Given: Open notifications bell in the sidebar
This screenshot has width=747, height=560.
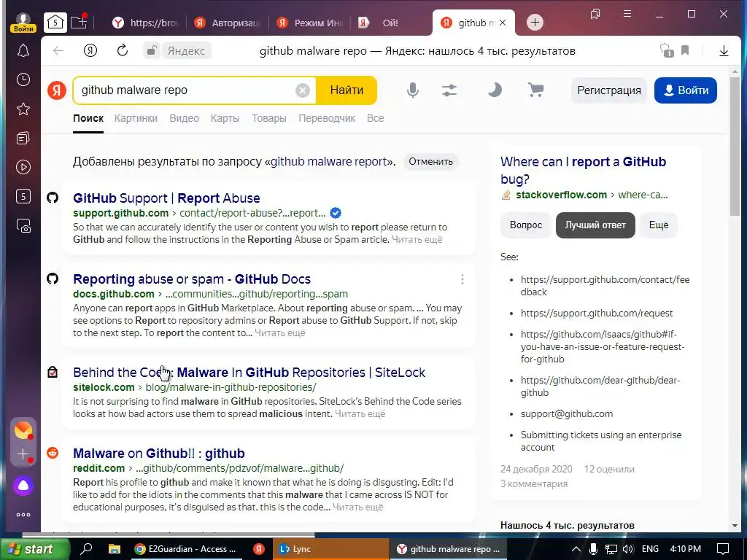Looking at the screenshot, I should (23, 50).
